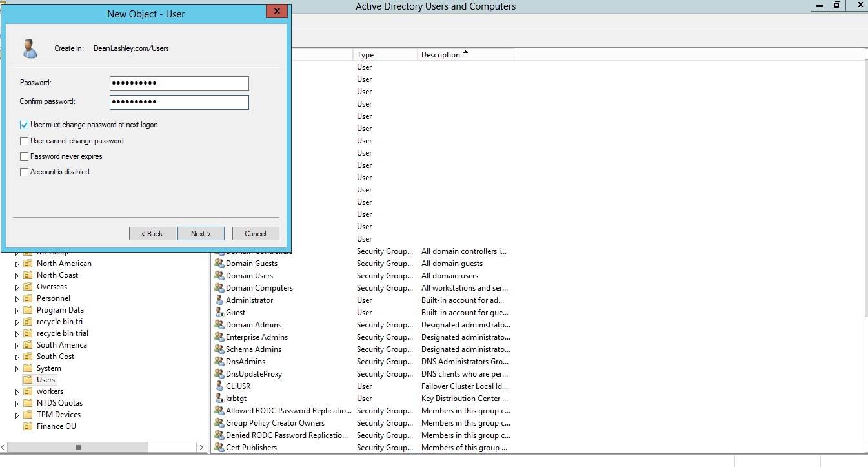Select the Finance OU folder icon
Viewport: 868px width, 467px height.
point(28,426)
